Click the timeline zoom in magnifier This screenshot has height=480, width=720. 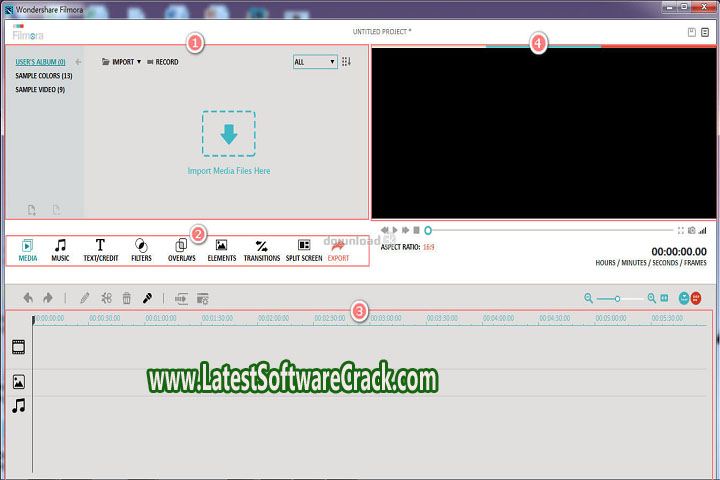pos(652,298)
